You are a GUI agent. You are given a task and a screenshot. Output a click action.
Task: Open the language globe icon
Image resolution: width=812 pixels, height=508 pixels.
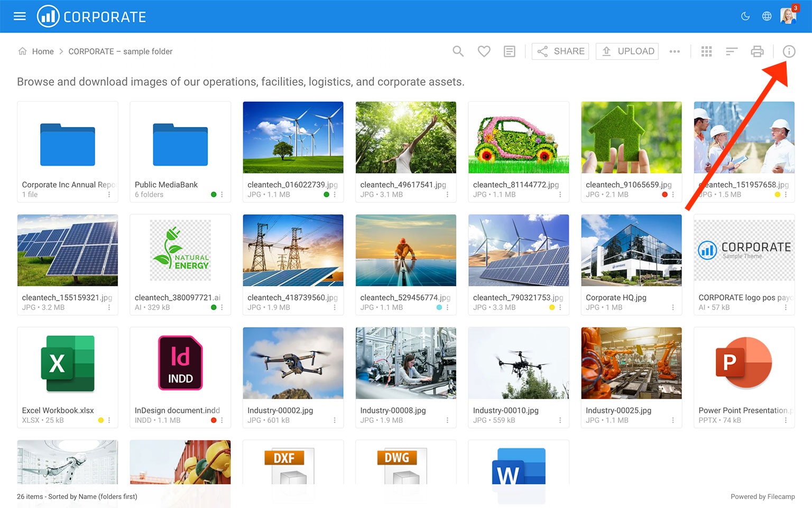(x=767, y=16)
